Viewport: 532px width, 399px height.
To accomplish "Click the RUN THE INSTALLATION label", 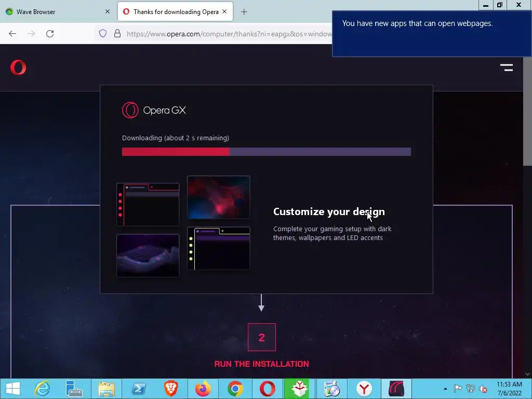I will [x=262, y=364].
